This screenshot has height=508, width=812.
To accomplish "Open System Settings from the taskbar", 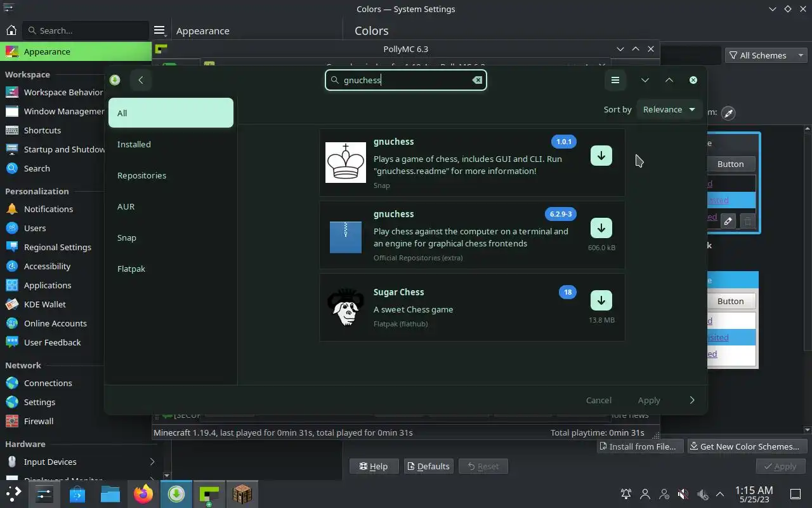I will [x=44, y=493].
